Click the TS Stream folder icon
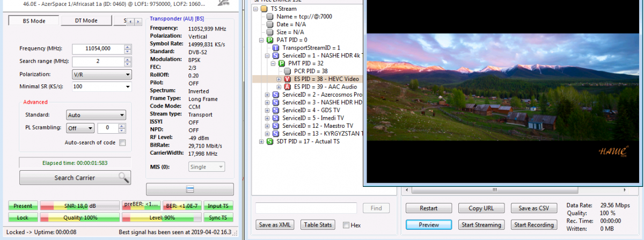Image resolution: width=644 pixels, height=240 pixels. (264, 9)
